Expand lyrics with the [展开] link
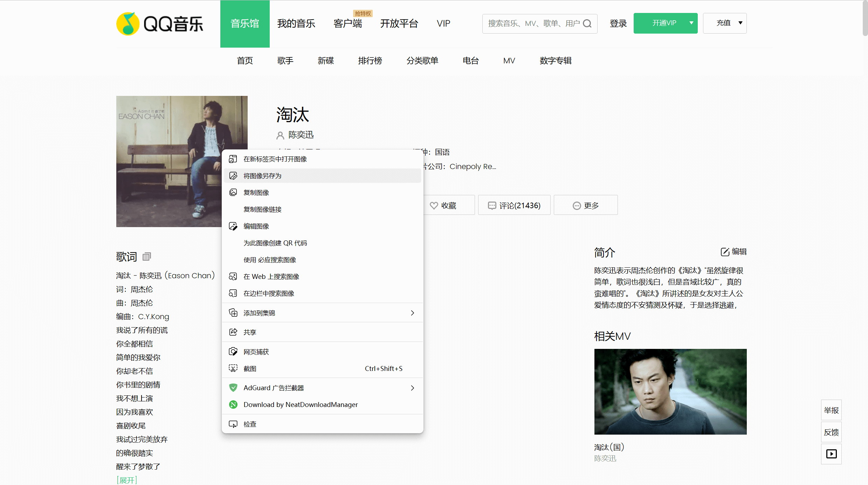Image resolution: width=868 pixels, height=485 pixels. point(126,480)
